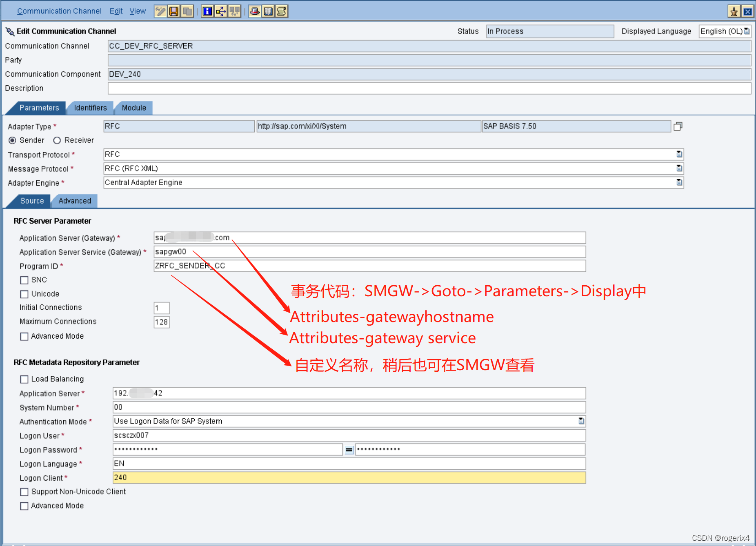Open the Displayed Language dropdown
This screenshot has width=756, height=546.
[746, 31]
